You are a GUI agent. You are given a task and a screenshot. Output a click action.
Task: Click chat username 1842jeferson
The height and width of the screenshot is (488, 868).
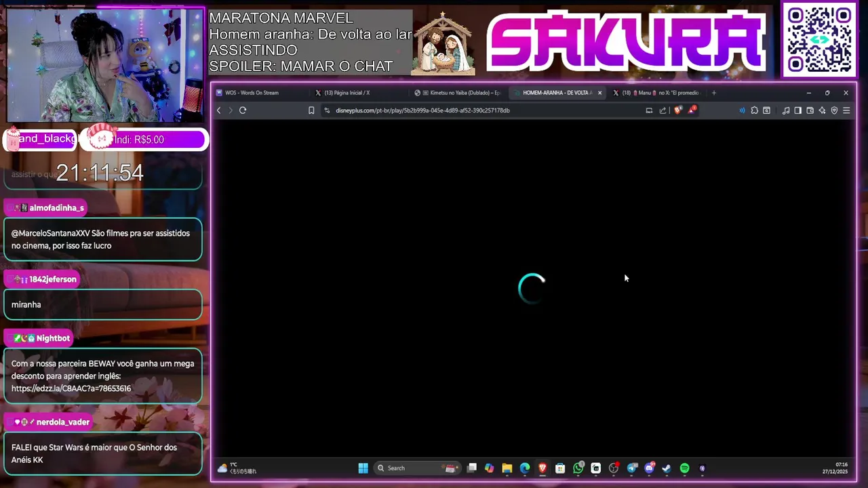tap(53, 279)
